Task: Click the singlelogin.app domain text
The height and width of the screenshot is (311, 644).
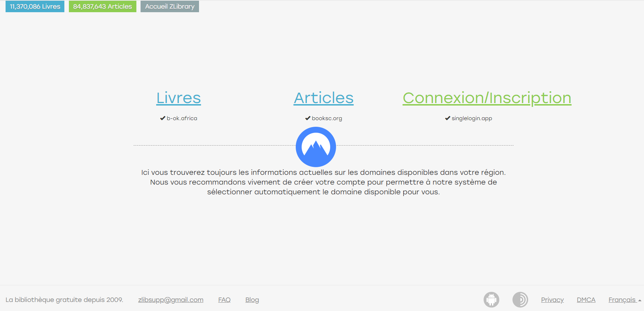Action: (x=472, y=118)
